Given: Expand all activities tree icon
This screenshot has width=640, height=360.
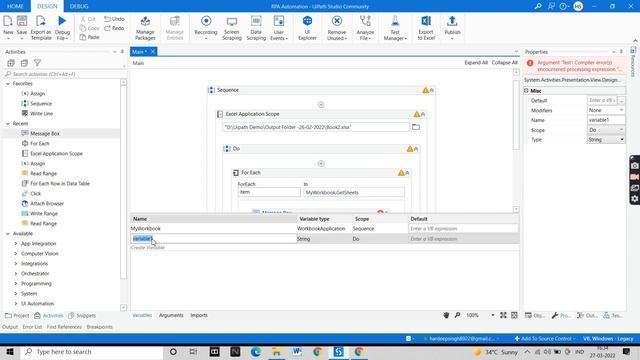Looking at the screenshot, I should (x=11, y=63).
